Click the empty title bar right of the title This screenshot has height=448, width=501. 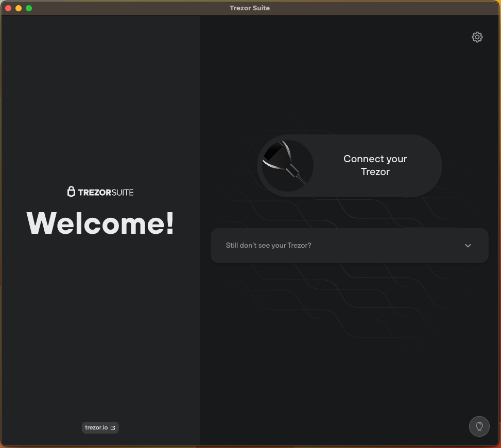386,8
